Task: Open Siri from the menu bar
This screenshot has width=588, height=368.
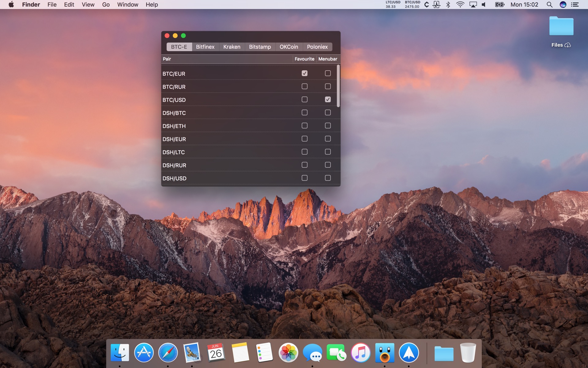Action: coord(563,5)
